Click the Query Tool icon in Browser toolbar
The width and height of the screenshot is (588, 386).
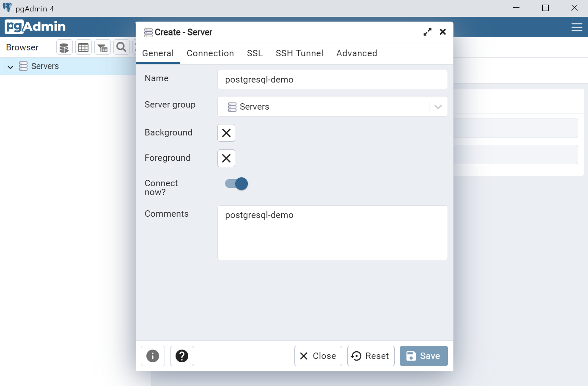tap(64, 47)
